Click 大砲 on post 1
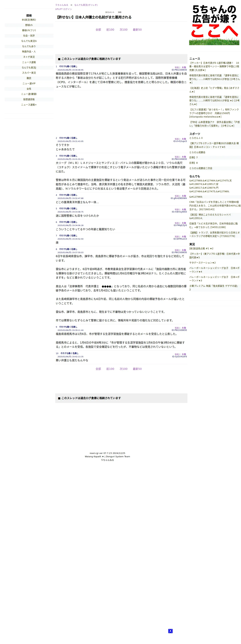This screenshot has height=644, width=241. point(184,68)
